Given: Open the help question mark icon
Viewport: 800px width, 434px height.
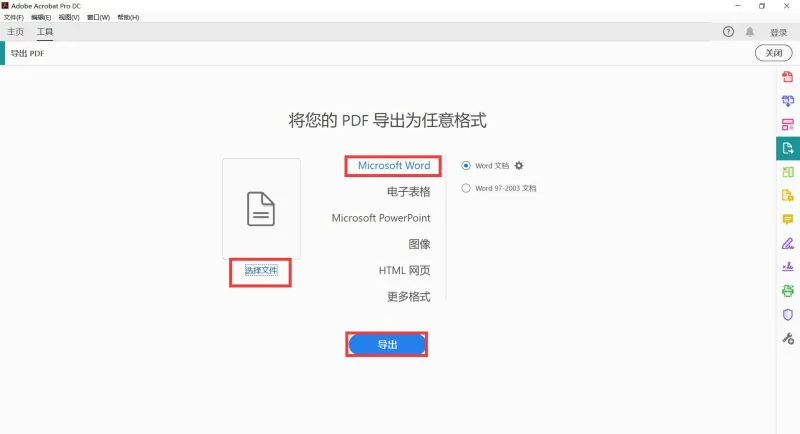Looking at the screenshot, I should tap(728, 32).
